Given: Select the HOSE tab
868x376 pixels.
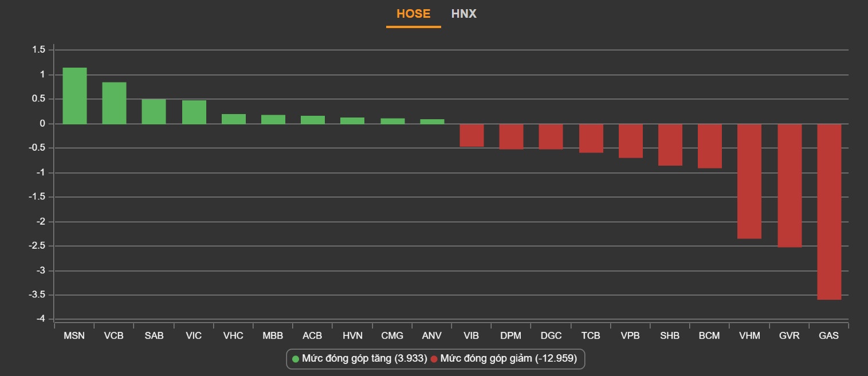Looking at the screenshot, I should tap(413, 14).
